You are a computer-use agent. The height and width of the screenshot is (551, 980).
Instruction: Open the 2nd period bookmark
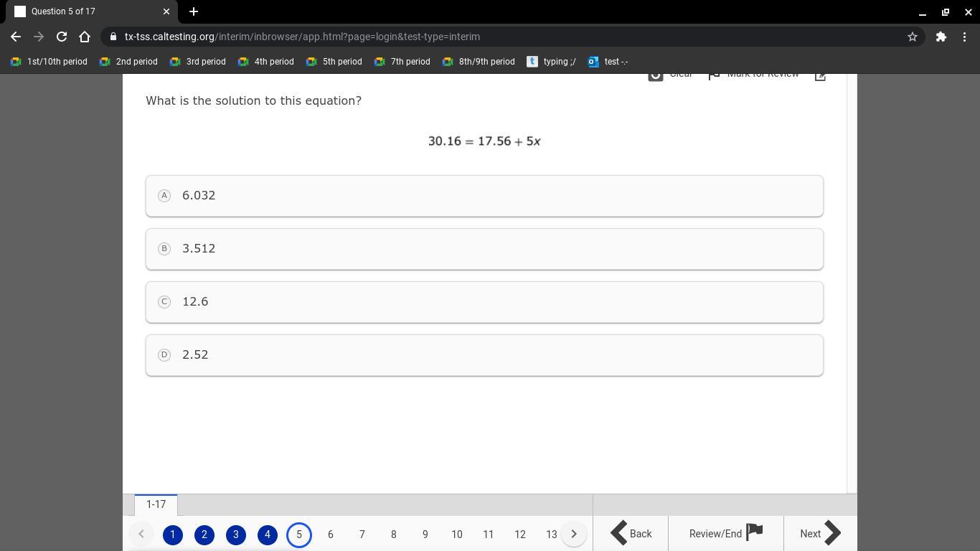[128, 62]
